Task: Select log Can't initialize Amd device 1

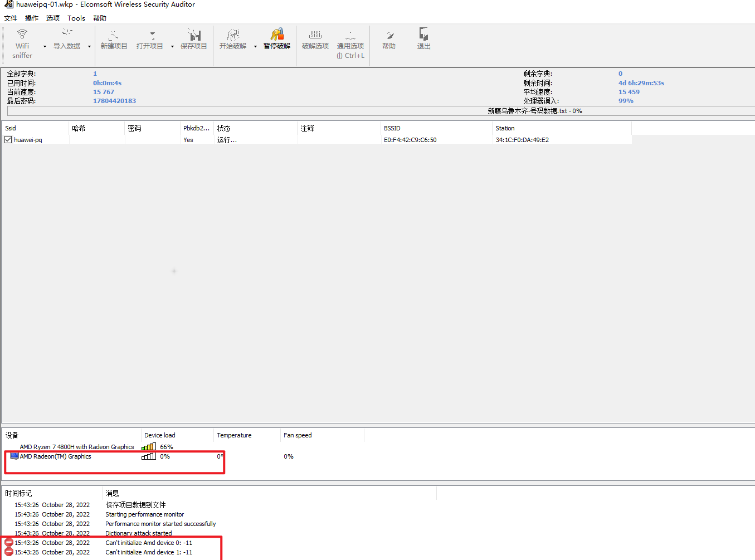Action: 149,552
